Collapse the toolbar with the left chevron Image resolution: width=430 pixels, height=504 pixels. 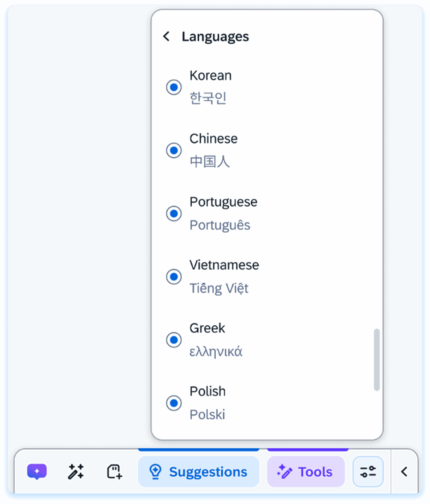404,471
